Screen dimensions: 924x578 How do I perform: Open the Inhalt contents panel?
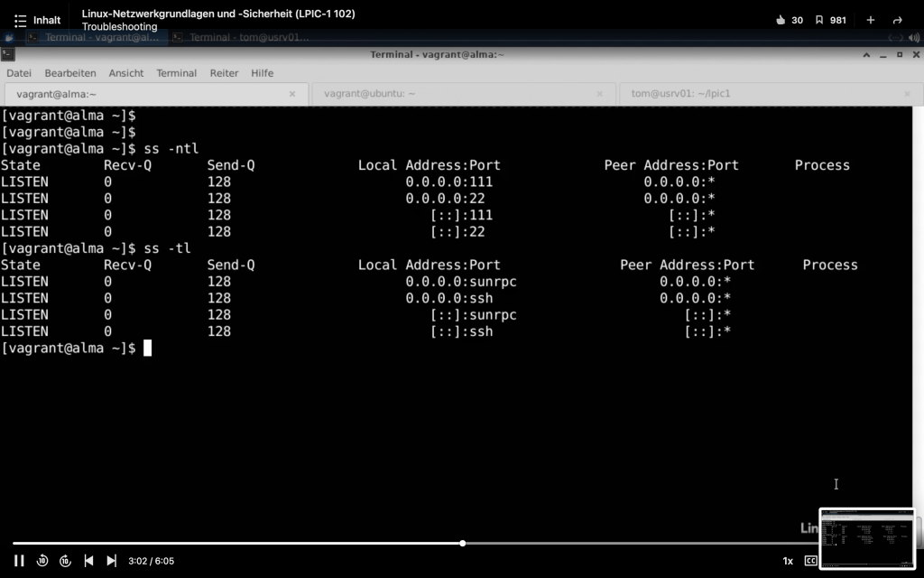pos(38,20)
